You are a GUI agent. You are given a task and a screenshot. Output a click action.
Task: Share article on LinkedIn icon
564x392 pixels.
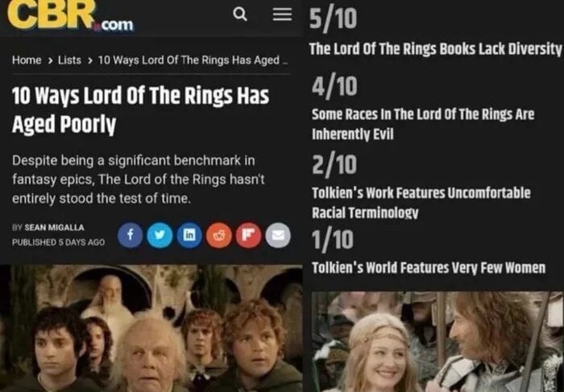(x=189, y=235)
